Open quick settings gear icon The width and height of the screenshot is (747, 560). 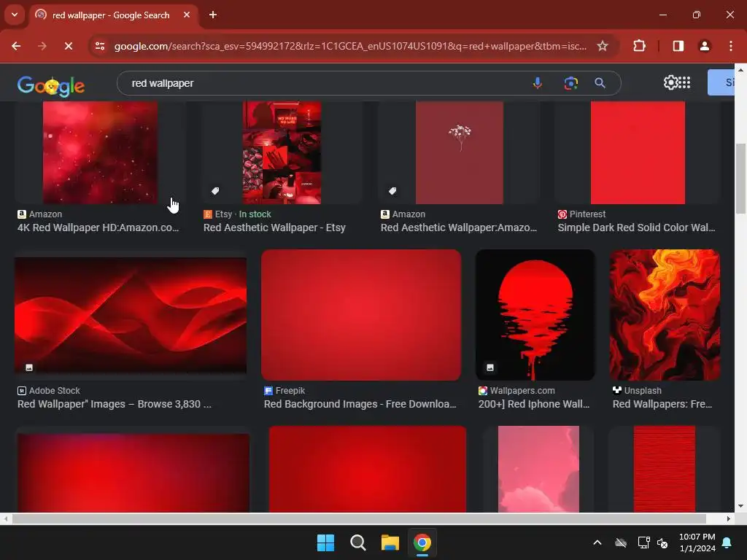670,82
